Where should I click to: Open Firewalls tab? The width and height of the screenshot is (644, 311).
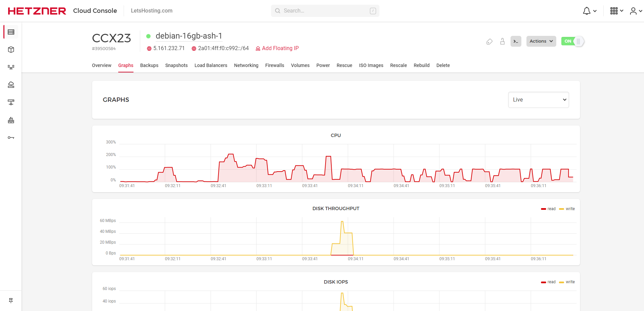(x=274, y=65)
